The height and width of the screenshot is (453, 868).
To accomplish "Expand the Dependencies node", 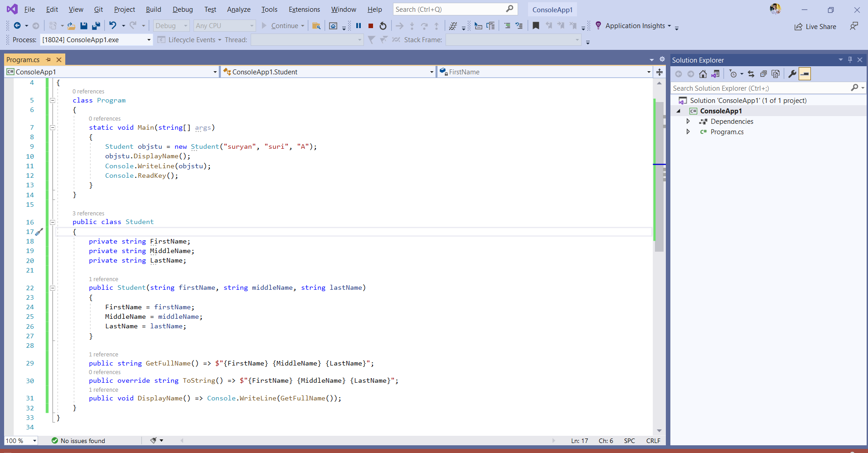I will pyautogui.click(x=688, y=121).
